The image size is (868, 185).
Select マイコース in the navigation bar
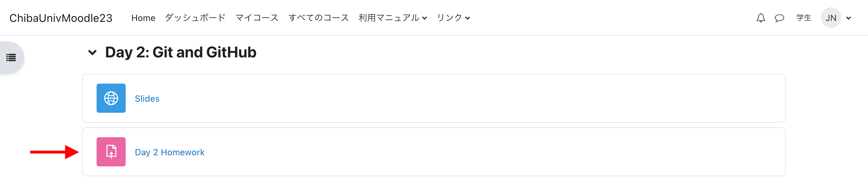(257, 18)
